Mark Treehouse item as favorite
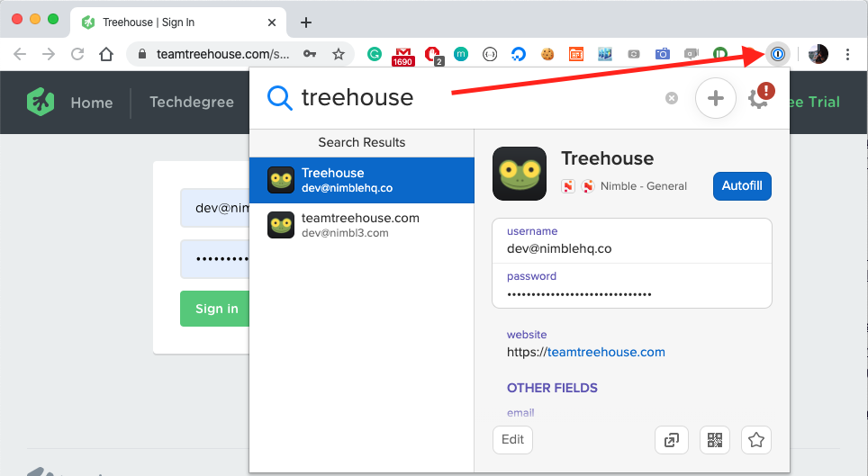Viewport: 868px width, 476px height. click(756, 440)
